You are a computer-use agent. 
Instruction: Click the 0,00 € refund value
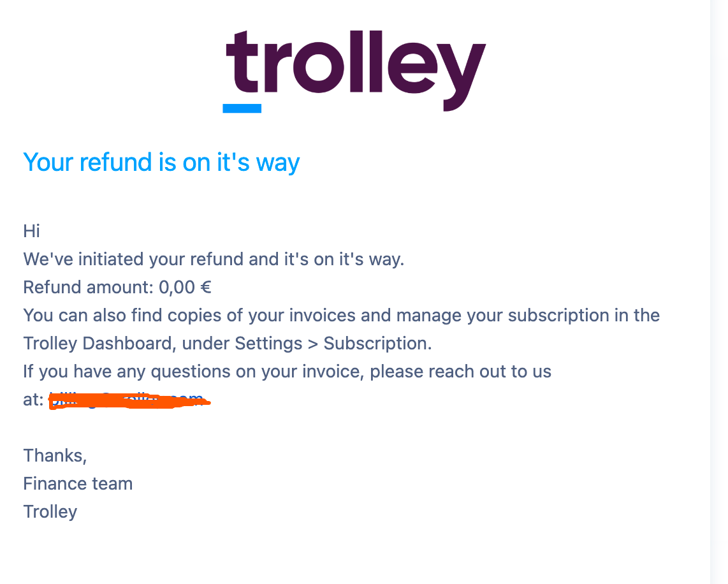[x=184, y=288]
